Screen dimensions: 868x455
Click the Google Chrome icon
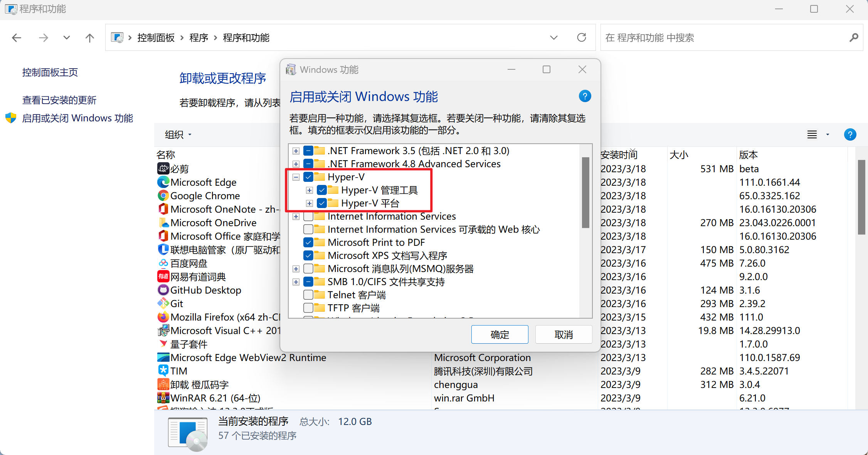point(163,196)
